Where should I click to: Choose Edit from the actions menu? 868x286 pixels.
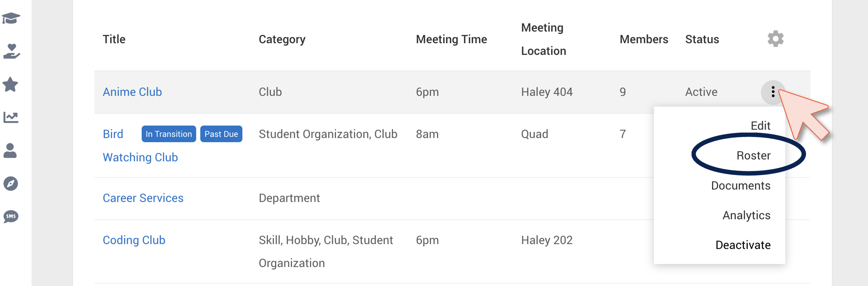760,125
